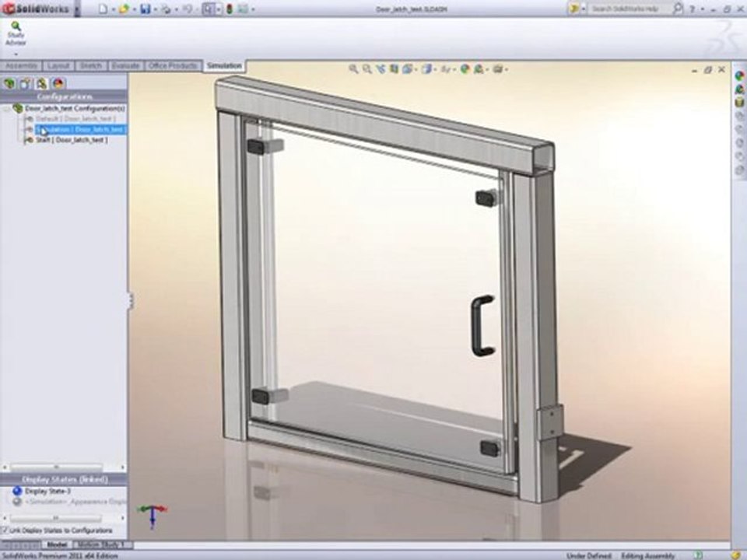Switch to the Motion Study 1 tab

click(x=101, y=544)
